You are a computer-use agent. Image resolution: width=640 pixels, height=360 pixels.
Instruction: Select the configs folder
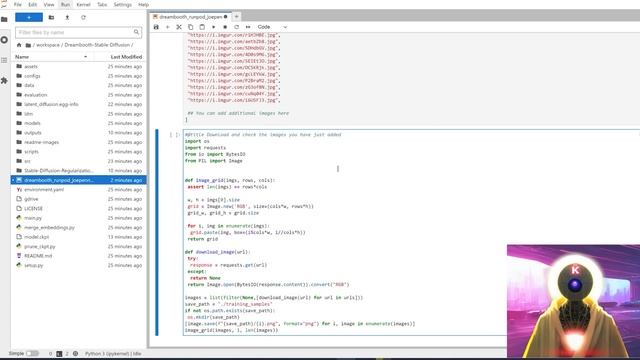pos(78,76)
